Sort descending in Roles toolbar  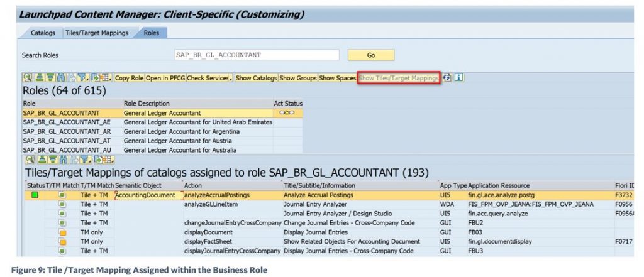click(x=50, y=77)
